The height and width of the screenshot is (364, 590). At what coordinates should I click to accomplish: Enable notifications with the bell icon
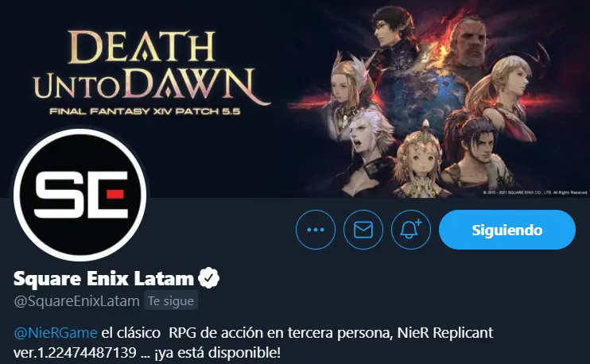tap(411, 230)
